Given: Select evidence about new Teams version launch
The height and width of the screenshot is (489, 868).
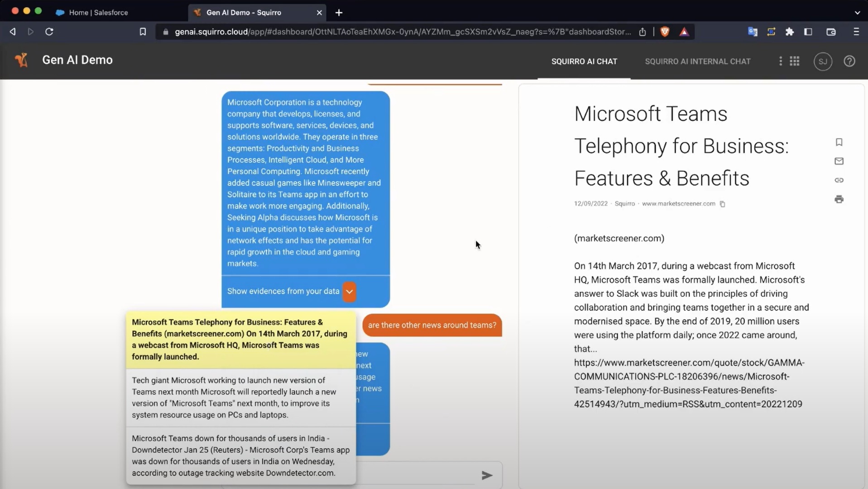Looking at the screenshot, I should 241,397.
